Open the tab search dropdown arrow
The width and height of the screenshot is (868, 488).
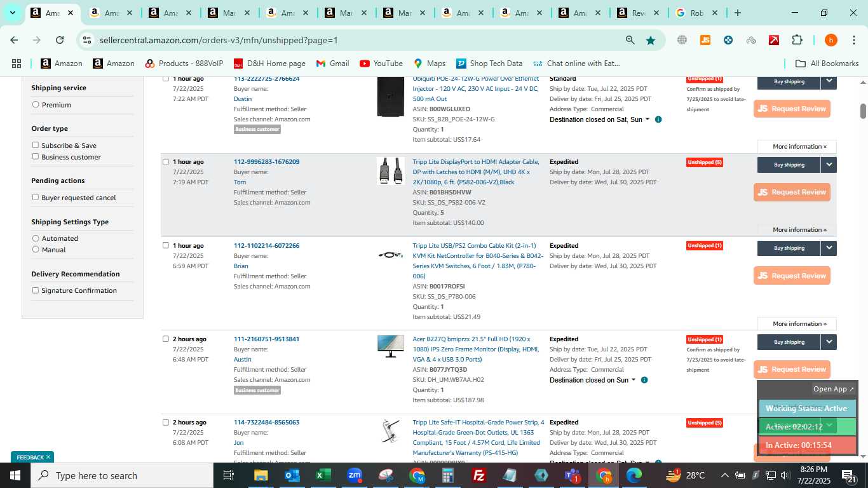[12, 13]
